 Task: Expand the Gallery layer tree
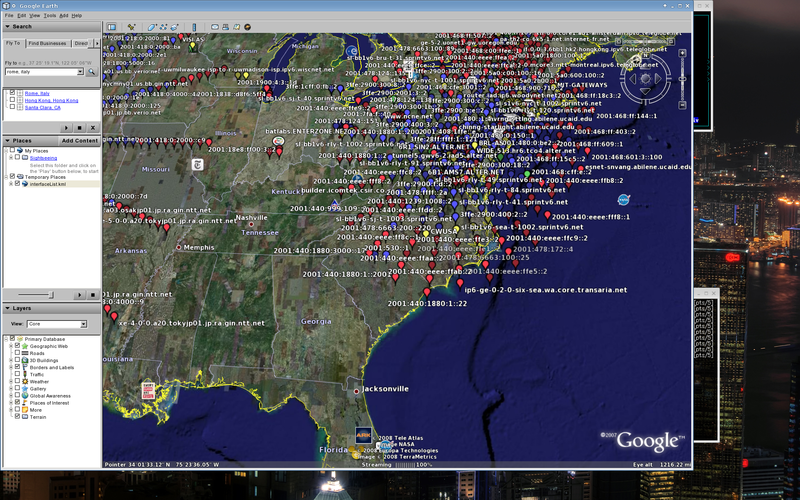11,388
